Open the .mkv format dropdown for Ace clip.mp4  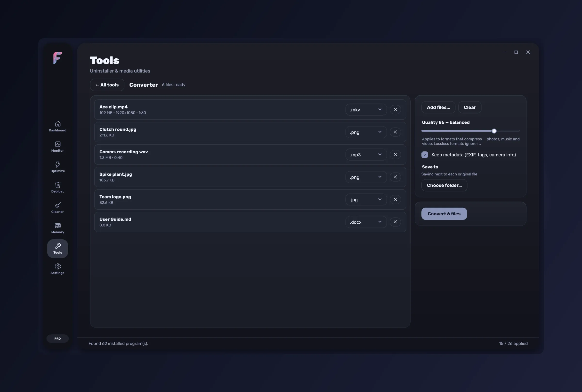366,110
